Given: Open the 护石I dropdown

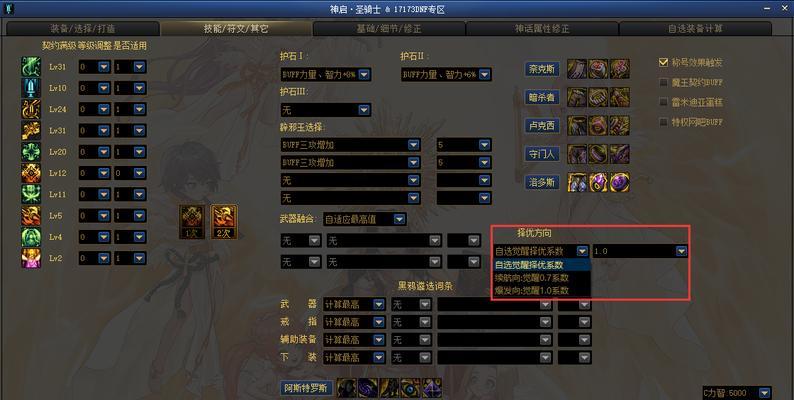Looking at the screenshot, I should [x=326, y=75].
